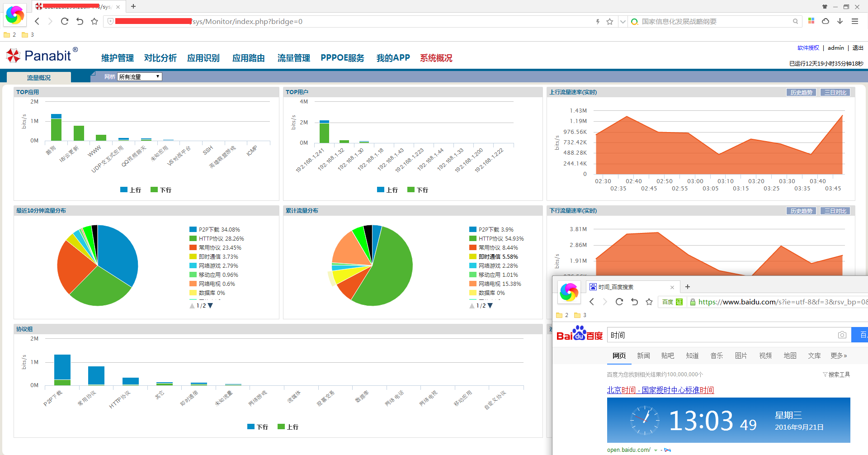
Task: Open new tab in main browser window
Action: point(133,6)
